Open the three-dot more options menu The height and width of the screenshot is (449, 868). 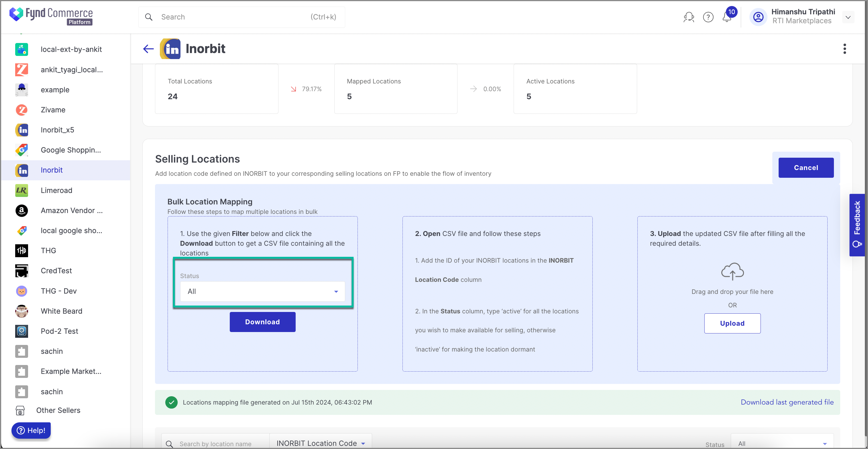[x=845, y=48]
